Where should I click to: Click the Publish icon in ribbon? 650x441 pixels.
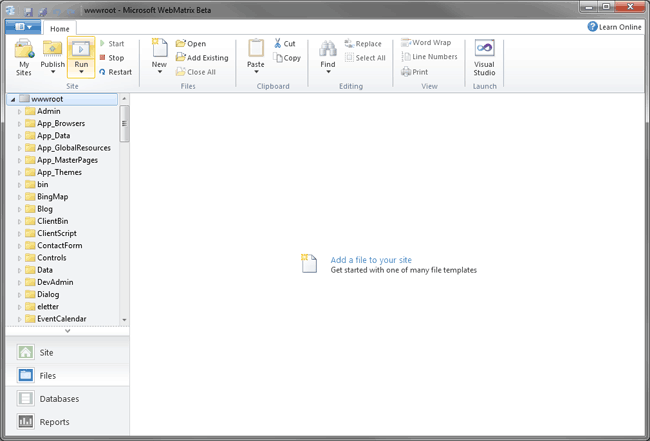pos(53,49)
